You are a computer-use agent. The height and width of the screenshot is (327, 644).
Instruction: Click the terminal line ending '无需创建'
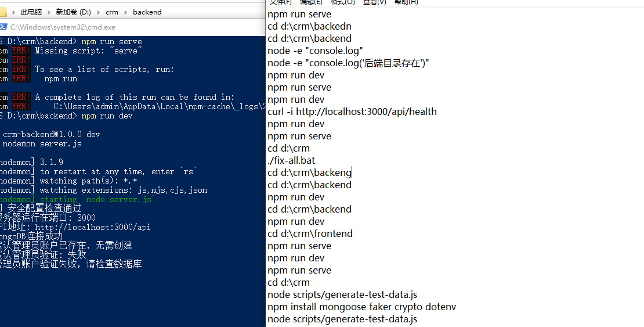(x=66, y=246)
